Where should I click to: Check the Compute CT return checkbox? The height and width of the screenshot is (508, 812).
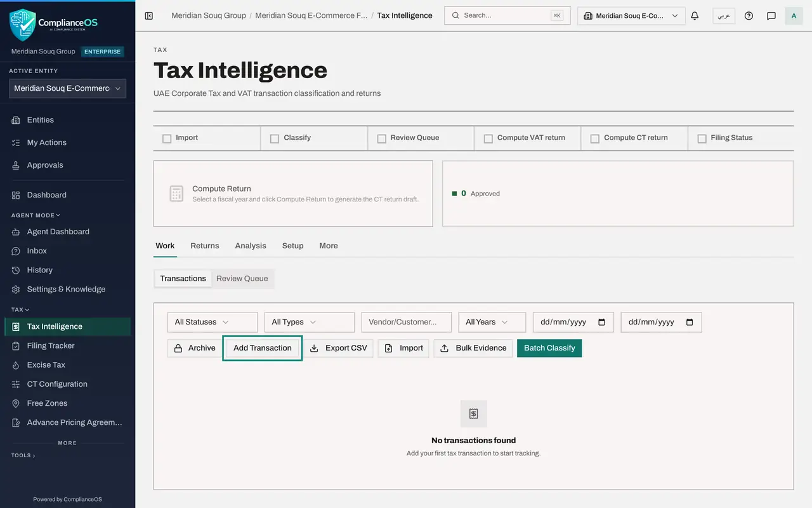click(x=595, y=138)
